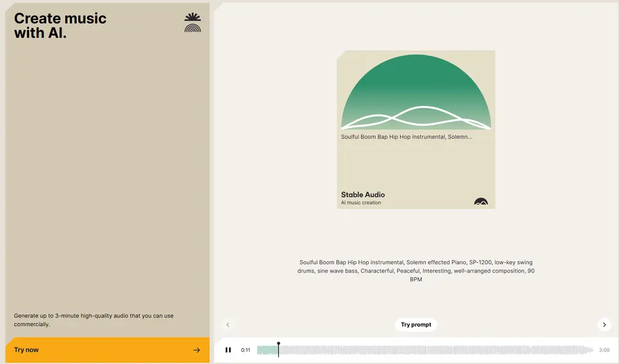Click the arrow icon on Try now bar

(x=196, y=350)
